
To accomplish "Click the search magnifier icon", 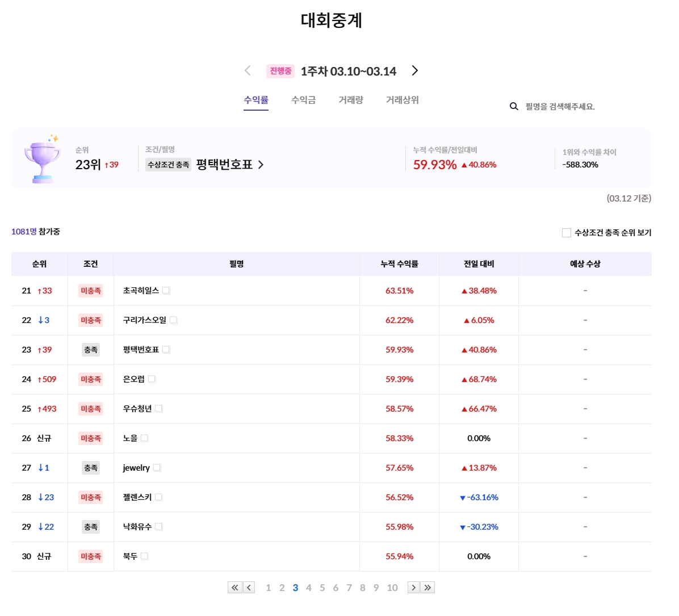I will (x=514, y=106).
